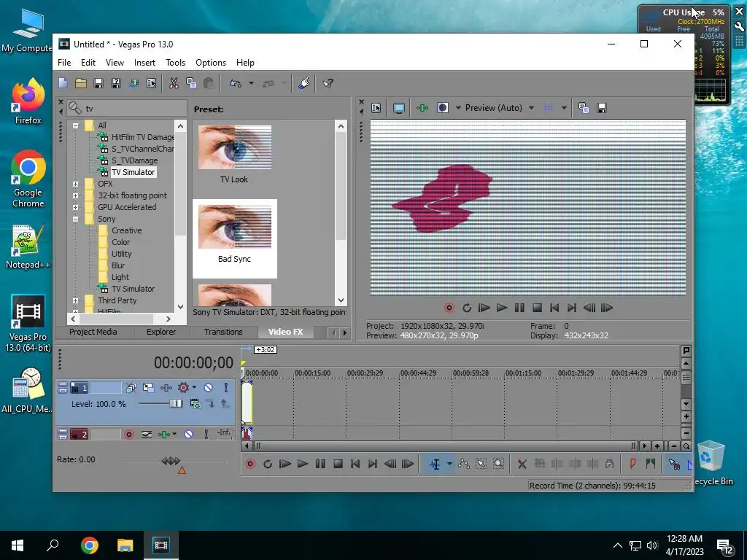Select the Selection edit tool
Screen dimensions: 747x560
point(481,464)
